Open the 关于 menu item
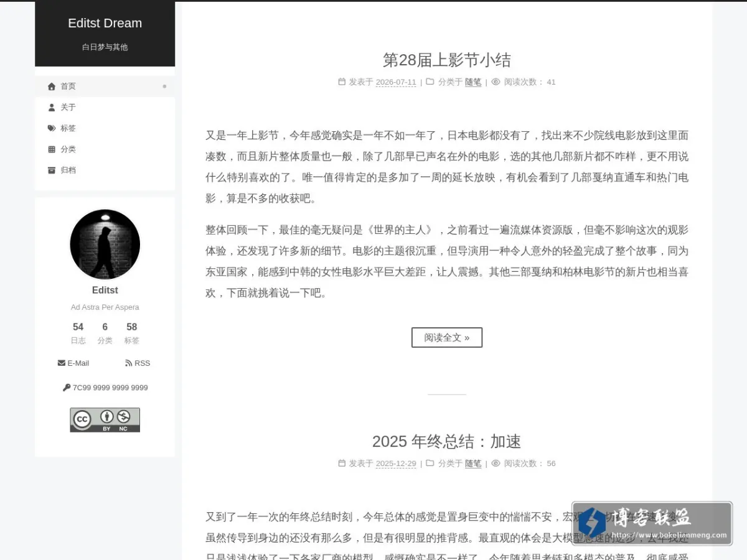Viewport: 747px width, 560px height. click(105, 108)
